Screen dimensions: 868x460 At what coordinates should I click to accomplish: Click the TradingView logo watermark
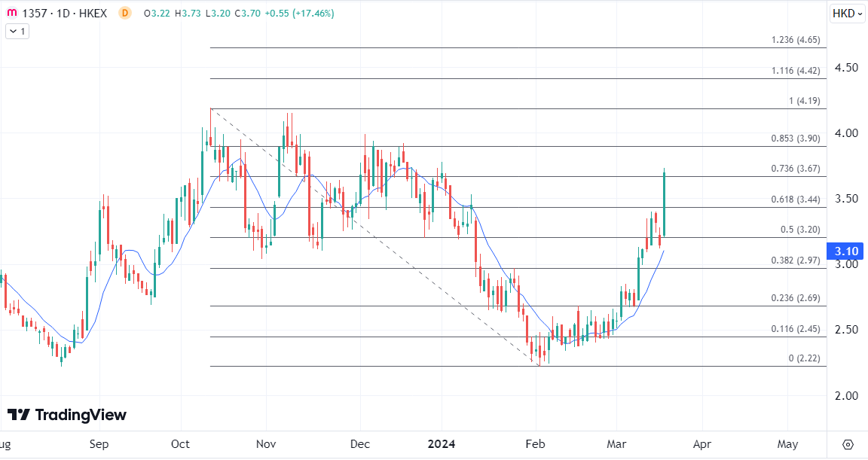point(67,415)
